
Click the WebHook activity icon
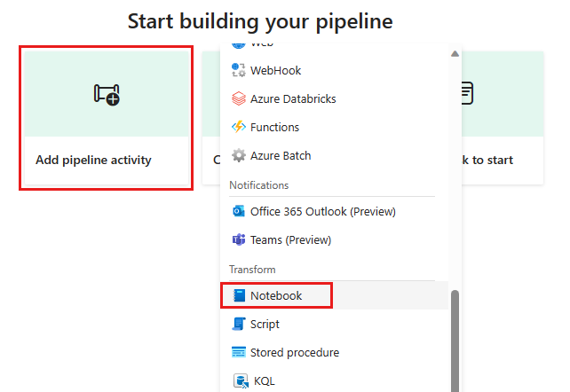238,70
